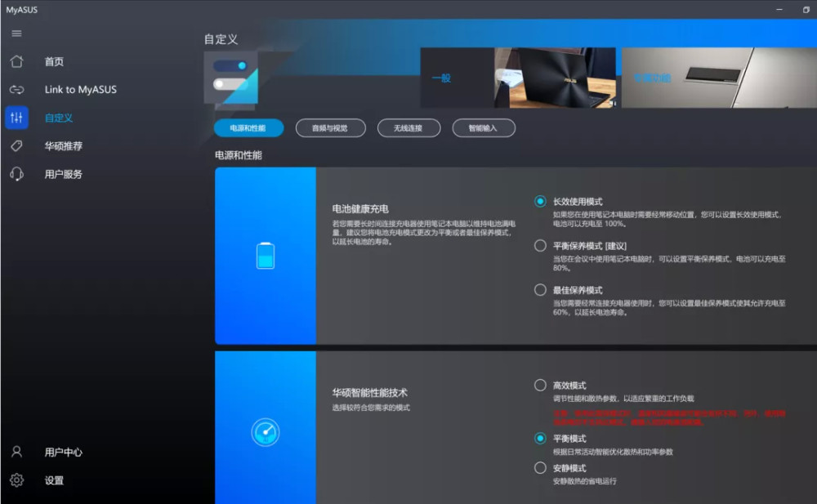Open the hamburger menu icon
817x504 pixels.
point(16,33)
